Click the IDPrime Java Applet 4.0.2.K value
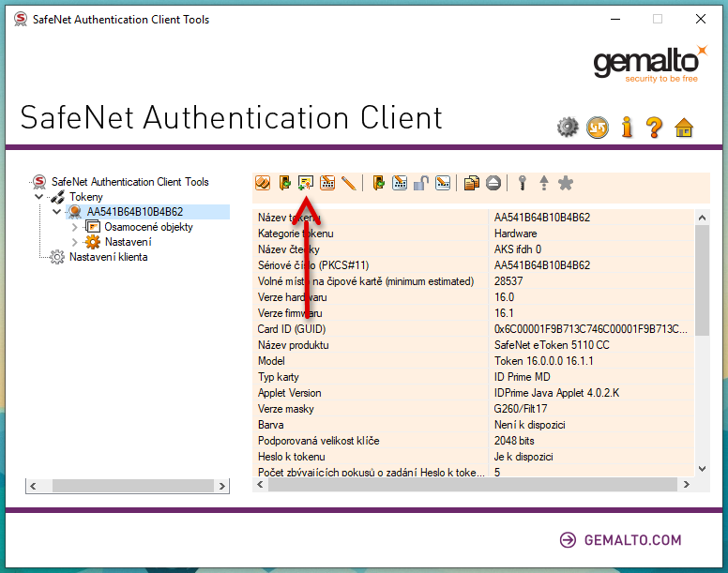The height and width of the screenshot is (573, 728). (556, 393)
